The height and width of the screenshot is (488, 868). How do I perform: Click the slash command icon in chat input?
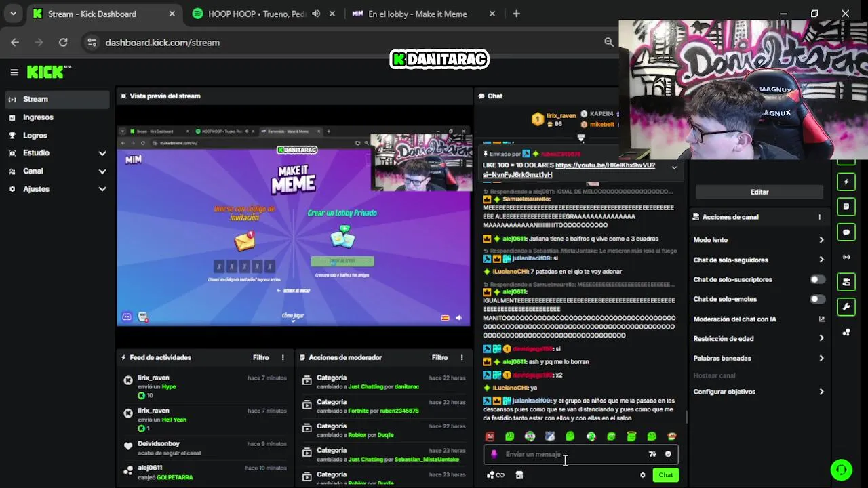(652, 454)
